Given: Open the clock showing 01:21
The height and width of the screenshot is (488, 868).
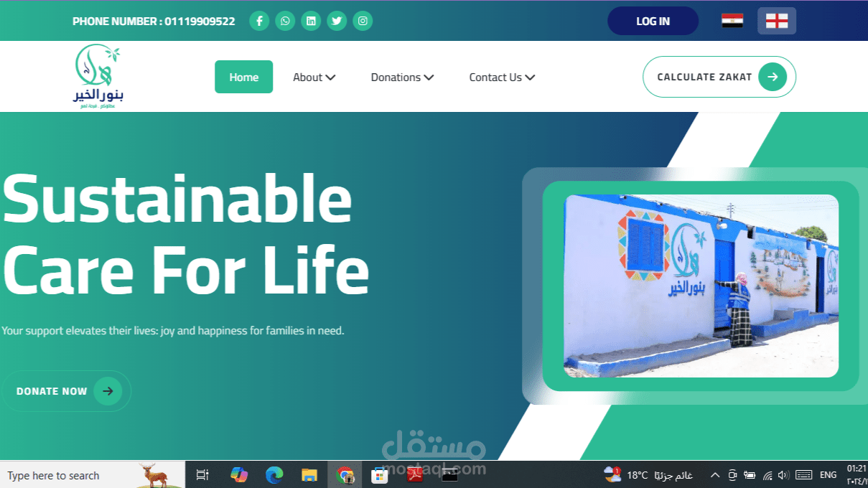Looking at the screenshot, I should point(857,474).
